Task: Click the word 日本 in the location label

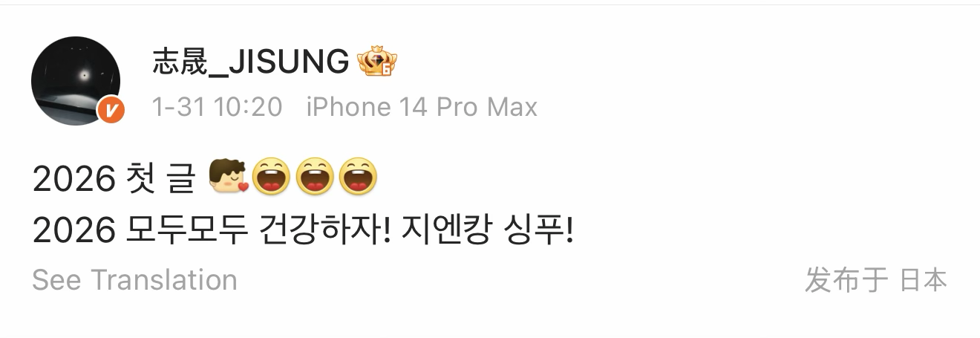Action: [924, 280]
